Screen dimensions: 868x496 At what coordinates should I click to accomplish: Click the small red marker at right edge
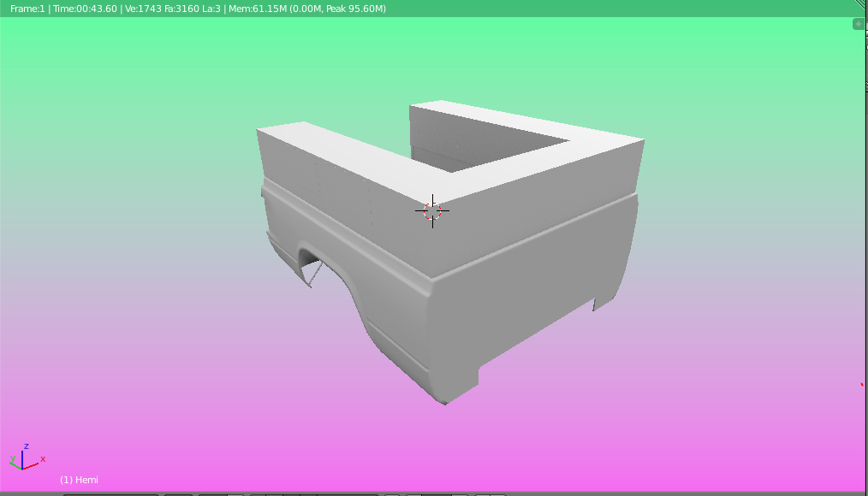point(862,384)
